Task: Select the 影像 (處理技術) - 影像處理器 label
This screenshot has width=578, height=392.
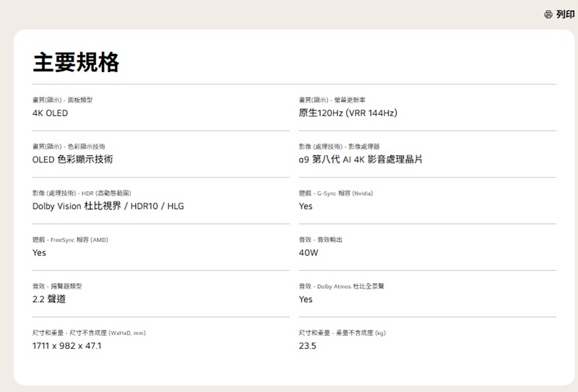Action: tap(339, 147)
